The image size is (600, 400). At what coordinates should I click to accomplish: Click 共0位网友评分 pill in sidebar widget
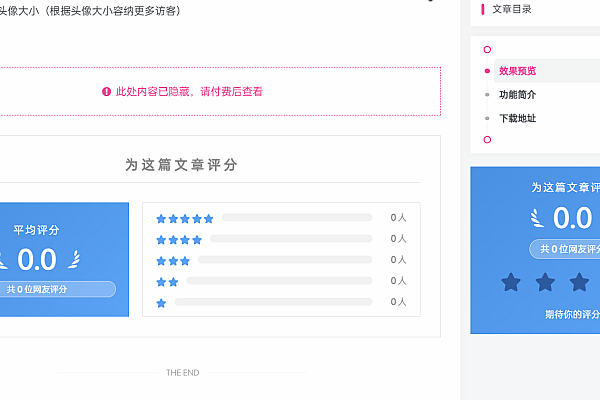tap(565, 249)
